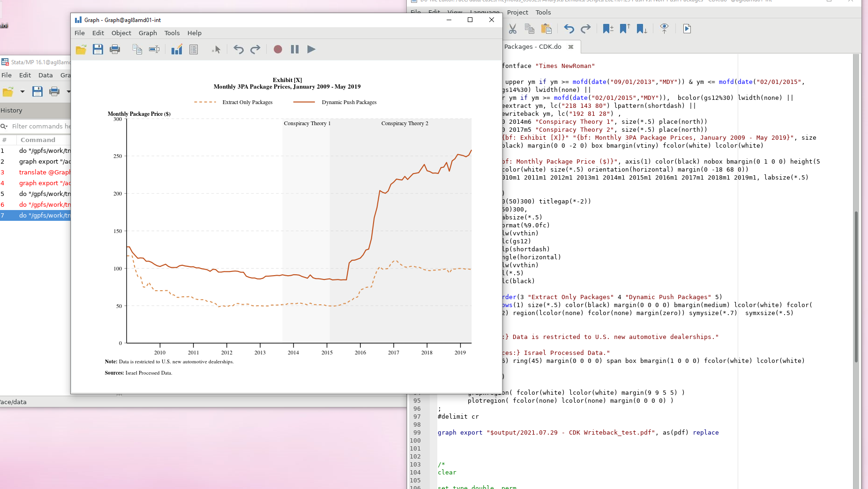868x489 pixels.
Task: Click the Save icon in the Graph window
Action: pyautogui.click(x=97, y=49)
